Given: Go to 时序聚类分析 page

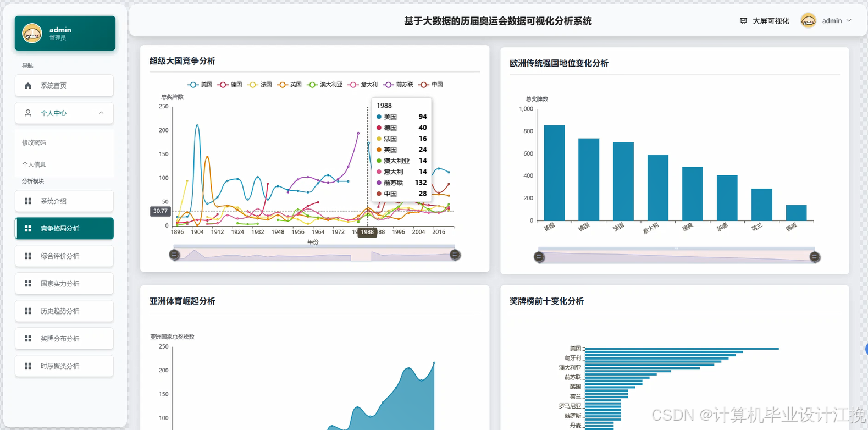Looking at the screenshot, I should coord(64,366).
